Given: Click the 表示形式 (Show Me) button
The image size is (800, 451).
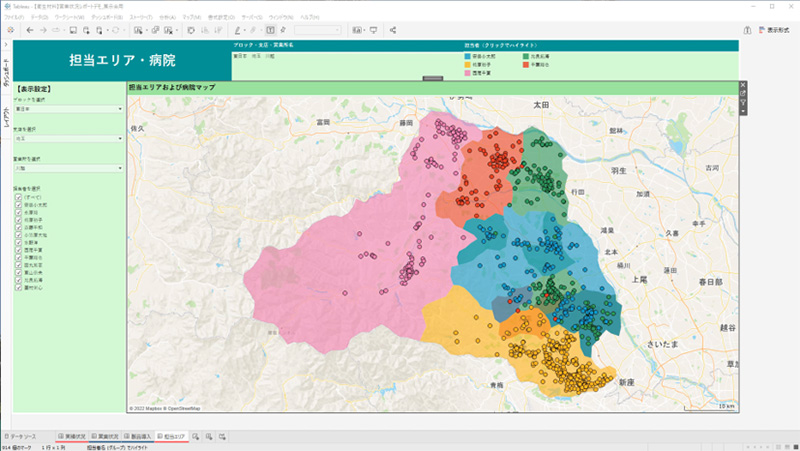Looking at the screenshot, I should coord(773,31).
